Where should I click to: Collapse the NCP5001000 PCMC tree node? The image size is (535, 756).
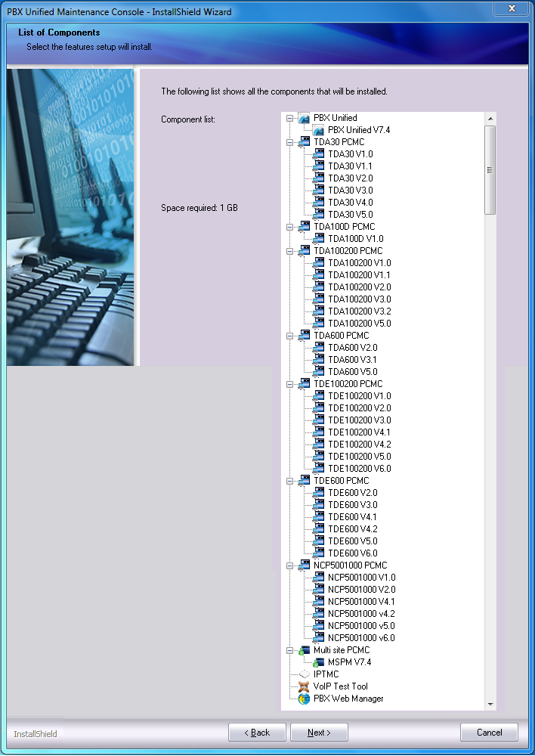tap(289, 565)
